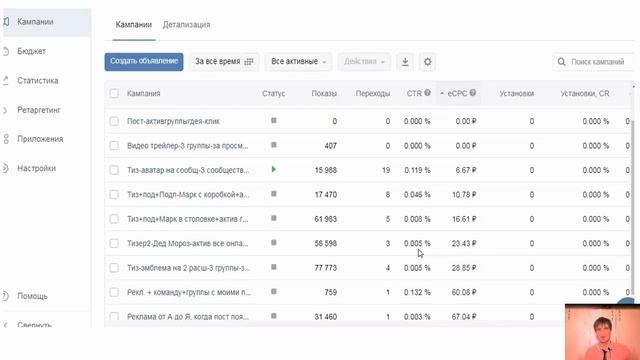Open the Видео трейлер-3 группы campaign
The height and width of the screenshot is (360, 640).
tap(188, 146)
